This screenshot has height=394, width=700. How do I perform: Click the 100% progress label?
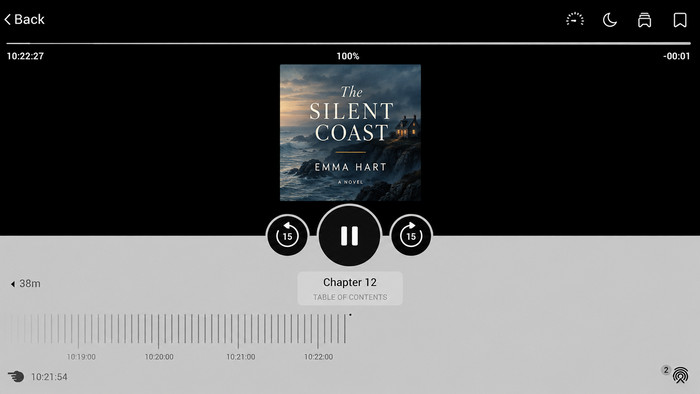[x=348, y=56]
